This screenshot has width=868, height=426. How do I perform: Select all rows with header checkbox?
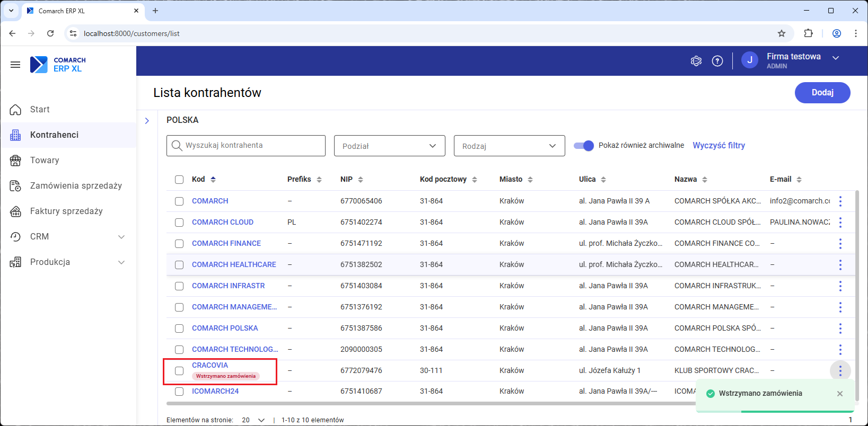179,180
